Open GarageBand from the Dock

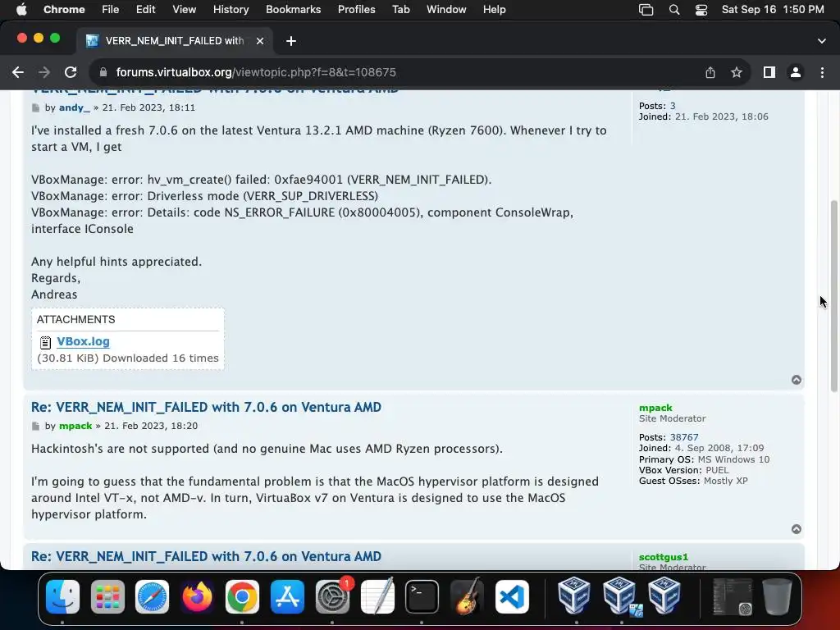467,597
